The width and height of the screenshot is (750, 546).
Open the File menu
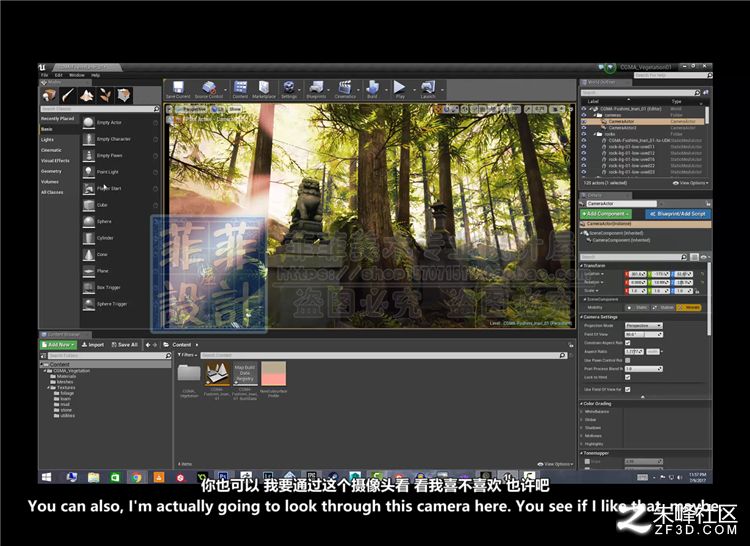click(x=44, y=75)
